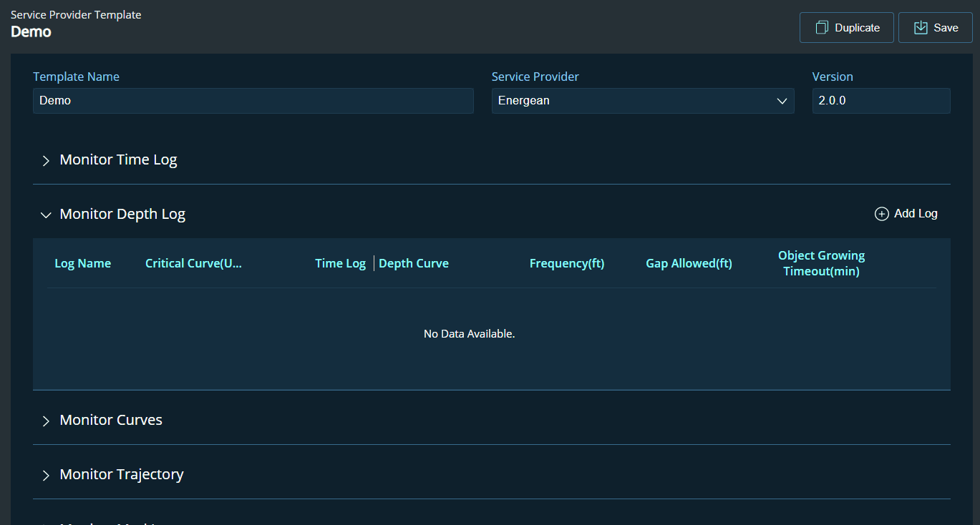Click the Monitor Trajectory section title
The image size is (980, 525).
122,474
